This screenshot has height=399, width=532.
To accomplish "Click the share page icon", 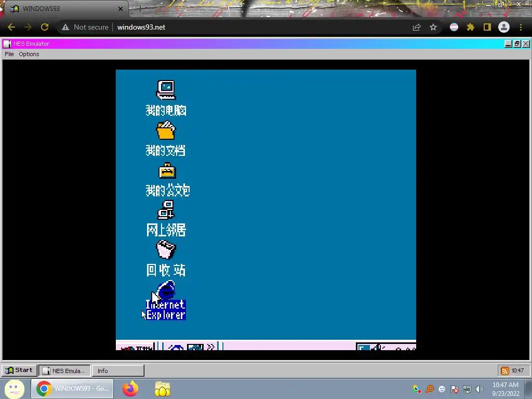I will (x=417, y=28).
